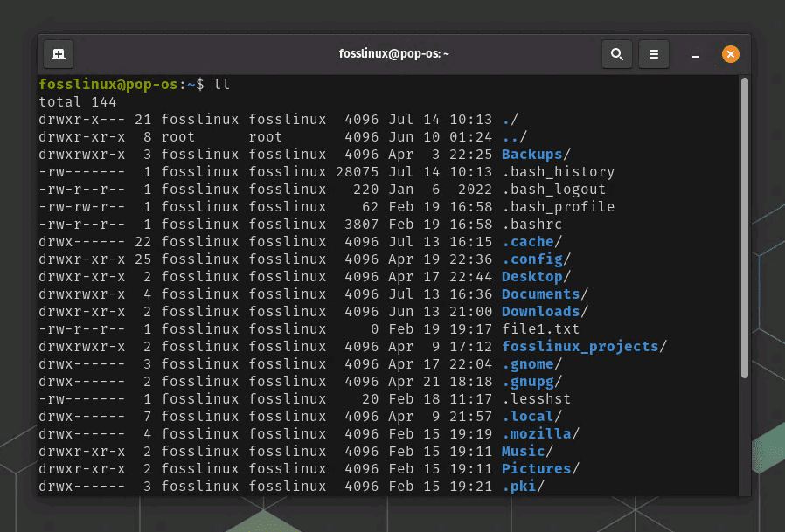Click the 'll' command text

222,85
